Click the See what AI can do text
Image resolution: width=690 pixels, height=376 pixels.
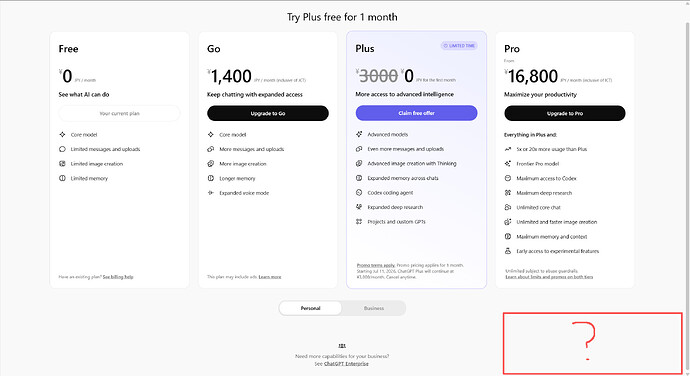(84, 95)
